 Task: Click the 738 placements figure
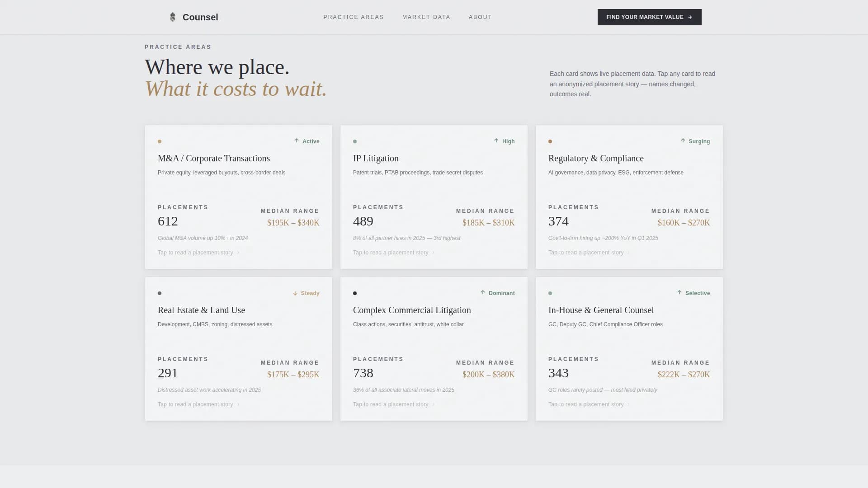[363, 373]
